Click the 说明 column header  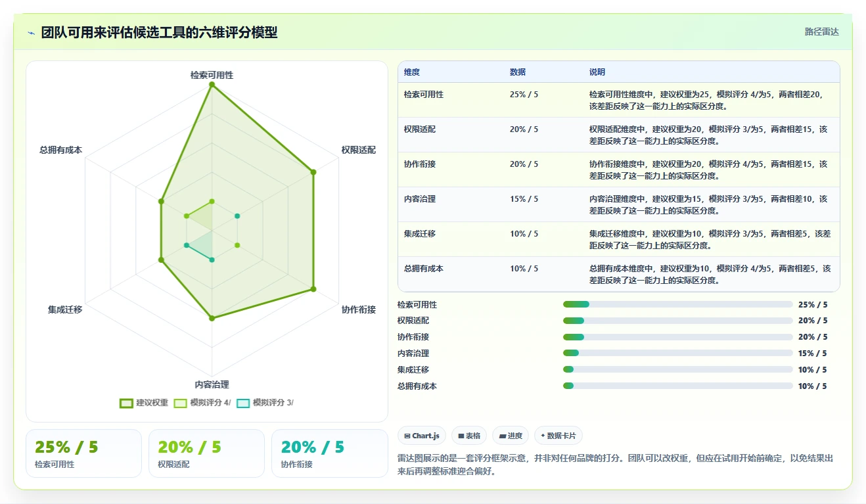point(597,72)
